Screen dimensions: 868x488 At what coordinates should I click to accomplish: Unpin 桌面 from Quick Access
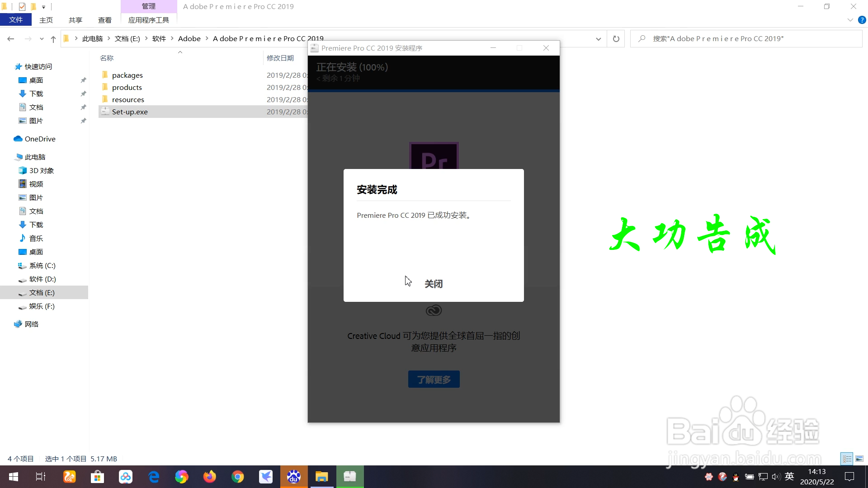click(83, 80)
